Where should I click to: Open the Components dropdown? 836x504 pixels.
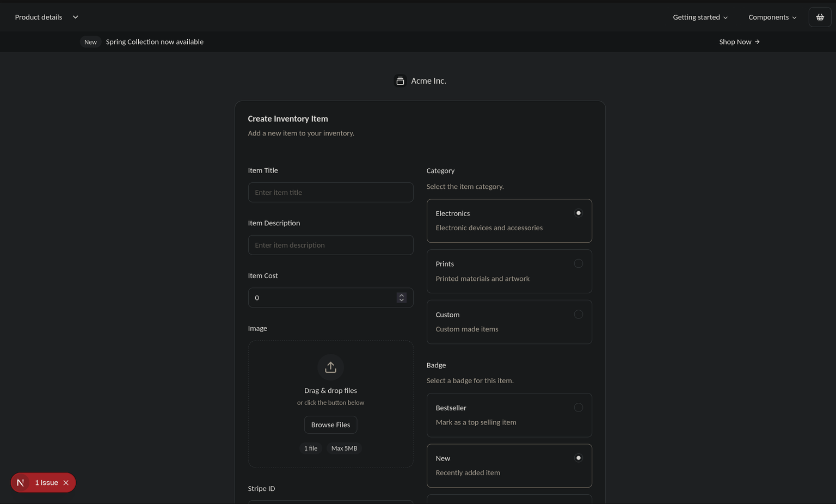point(772,17)
